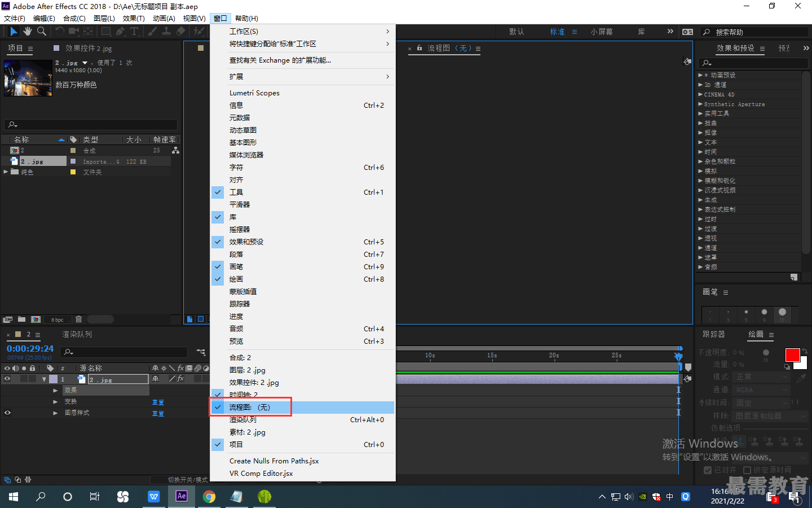Select the Clone Stamp tool
Viewport: 812px width, 508px height.
tap(166, 32)
